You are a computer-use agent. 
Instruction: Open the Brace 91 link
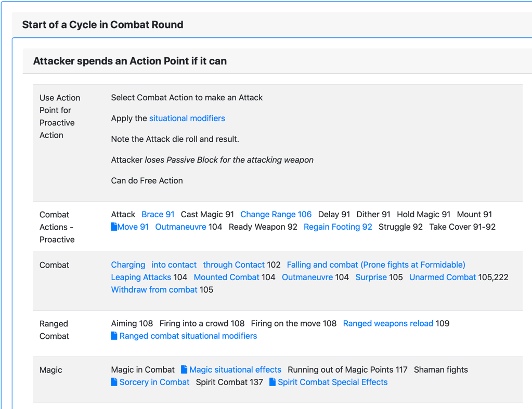tap(158, 214)
